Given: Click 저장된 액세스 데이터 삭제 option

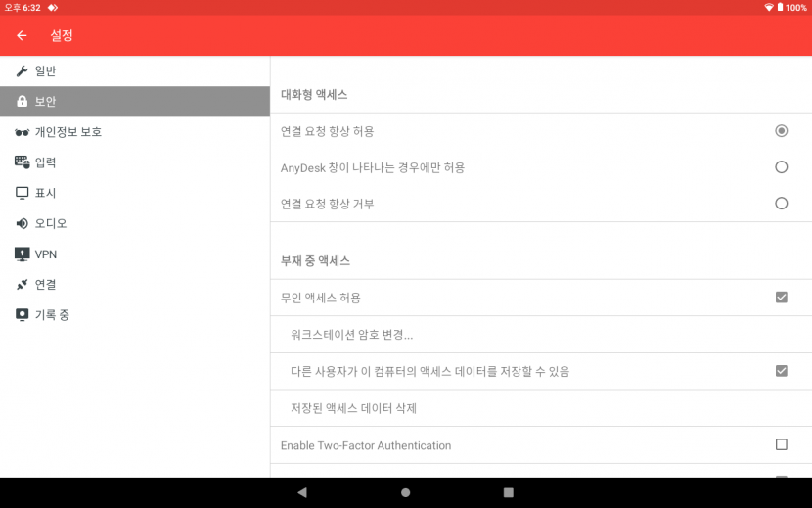Looking at the screenshot, I should click(541, 408).
